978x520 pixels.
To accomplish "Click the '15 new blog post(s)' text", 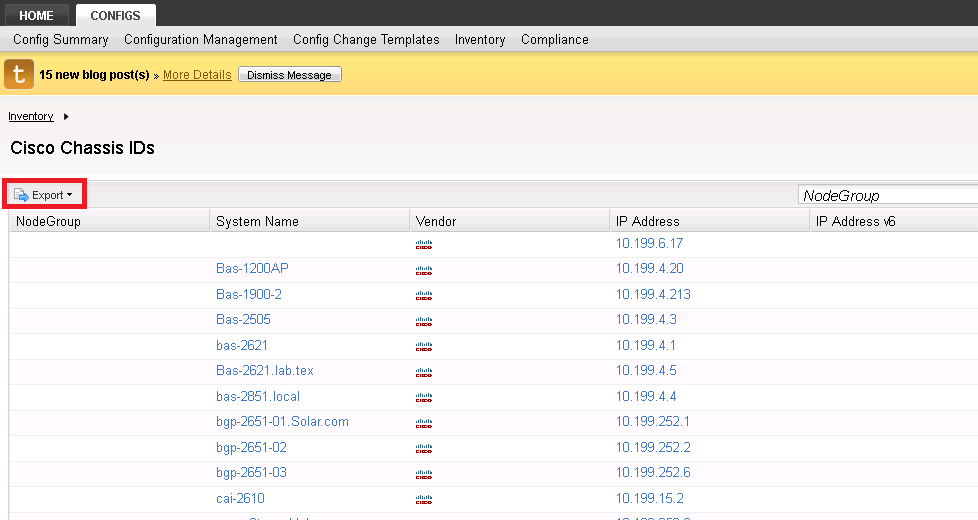I will pyautogui.click(x=94, y=75).
